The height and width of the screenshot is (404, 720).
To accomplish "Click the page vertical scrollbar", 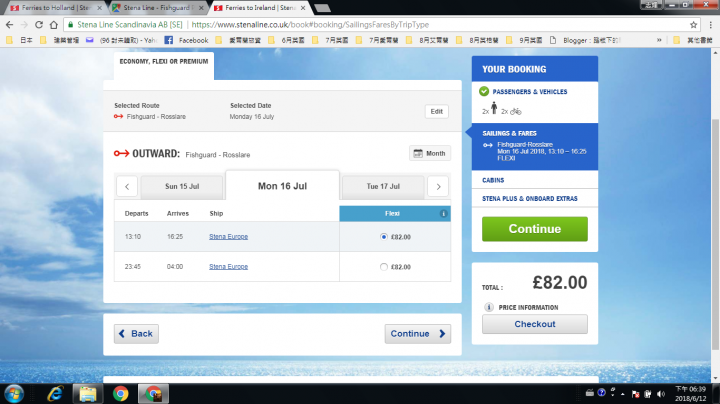I will [x=715, y=234].
